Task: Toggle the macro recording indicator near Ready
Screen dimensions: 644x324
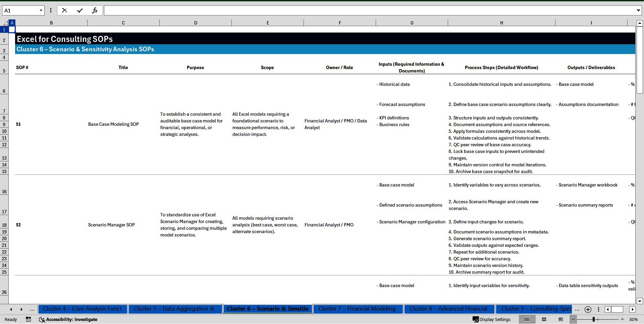Action: pos(28,319)
